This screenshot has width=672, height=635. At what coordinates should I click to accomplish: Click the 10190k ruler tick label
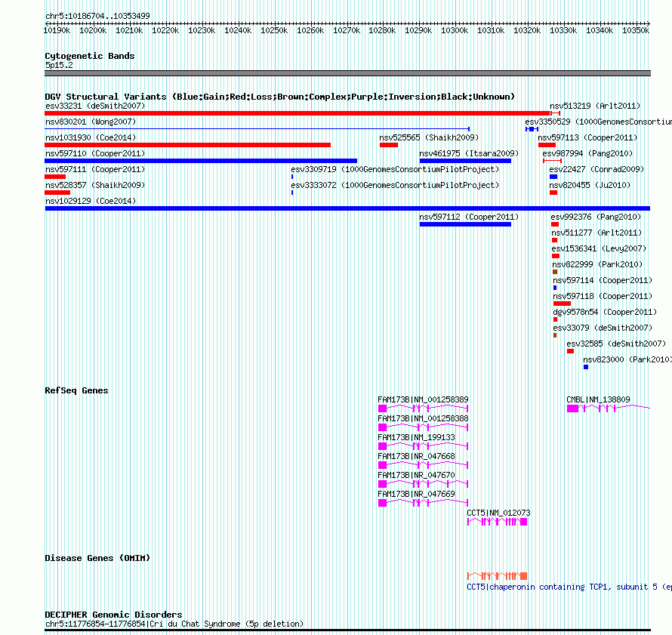click(x=57, y=30)
